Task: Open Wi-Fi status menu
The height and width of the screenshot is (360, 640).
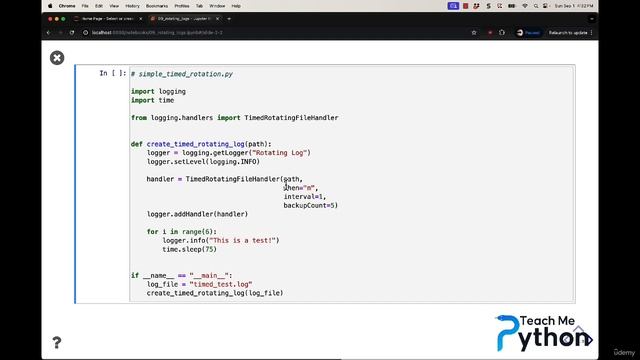Action: [x=525, y=6]
